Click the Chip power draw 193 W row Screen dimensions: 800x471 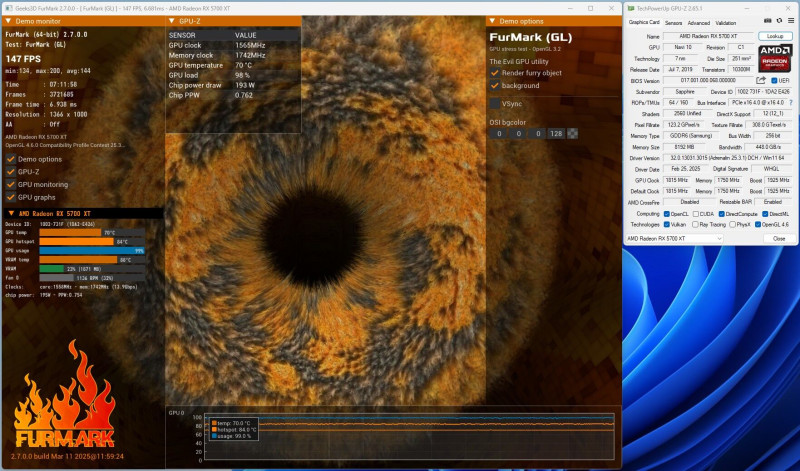click(233, 85)
